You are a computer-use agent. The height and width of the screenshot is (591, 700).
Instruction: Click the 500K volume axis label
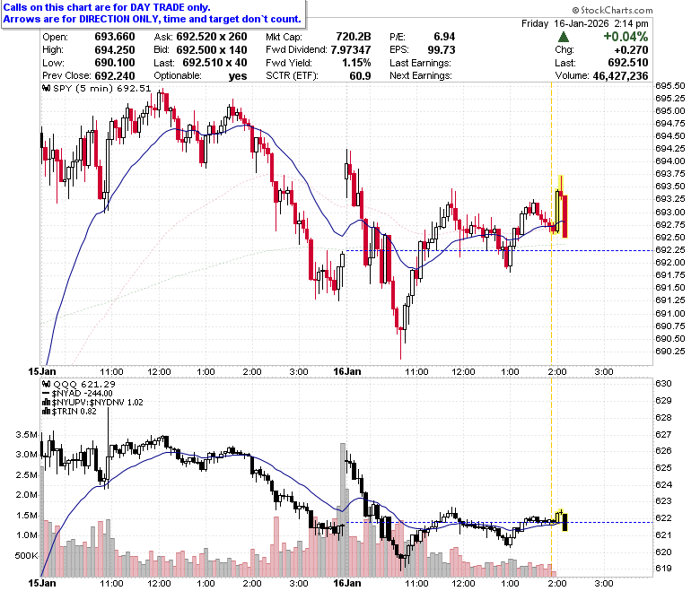pos(26,556)
